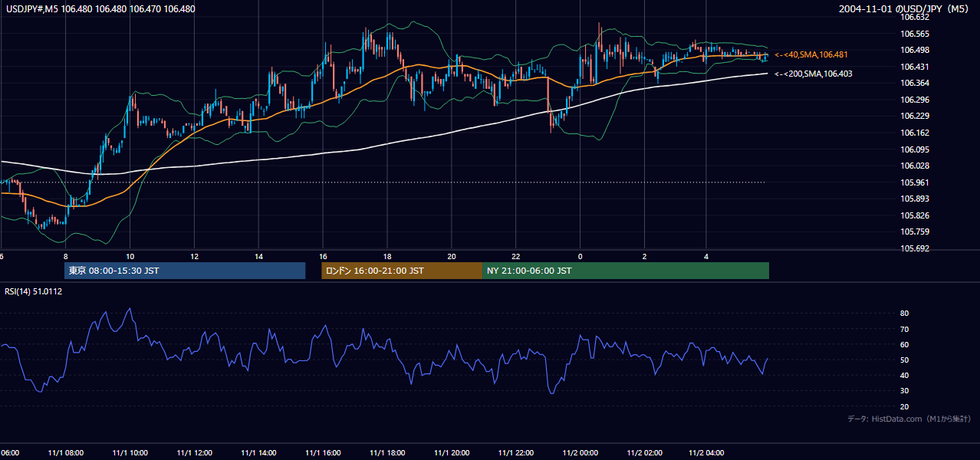This screenshot has width=980, height=460.
Task: Click the 11/1 12:00 bottom time label
Action: (x=194, y=452)
